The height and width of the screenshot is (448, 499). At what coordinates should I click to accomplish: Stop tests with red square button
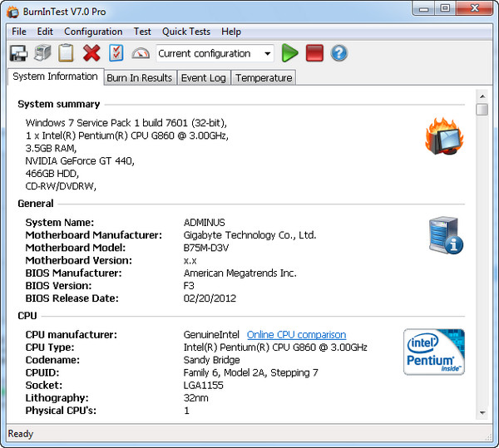point(314,54)
